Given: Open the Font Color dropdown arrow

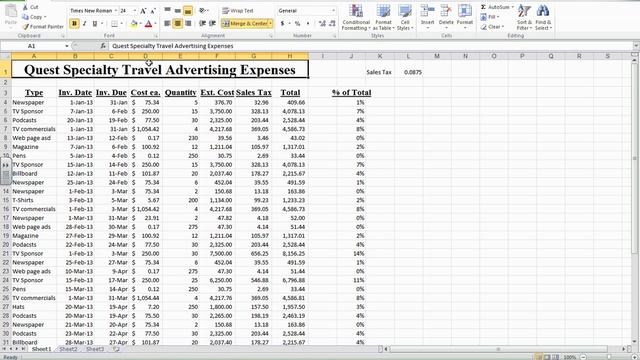Looking at the screenshot, I should tap(156, 24).
